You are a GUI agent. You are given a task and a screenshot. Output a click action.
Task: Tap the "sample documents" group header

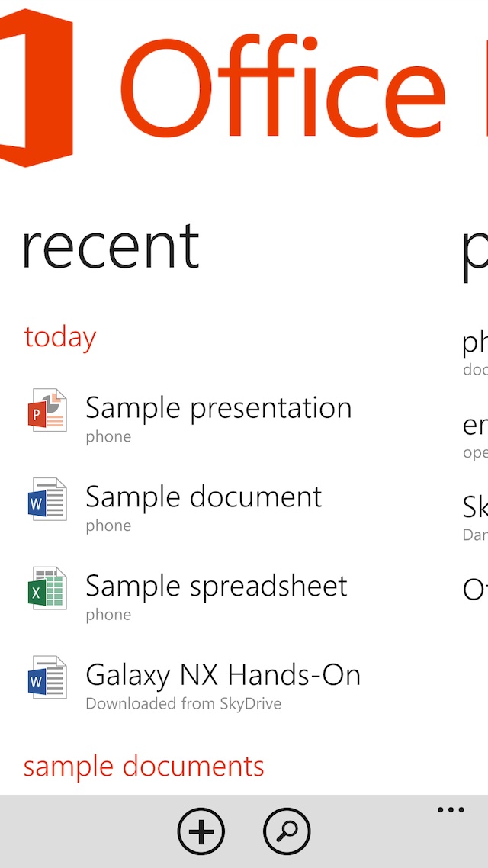143,766
